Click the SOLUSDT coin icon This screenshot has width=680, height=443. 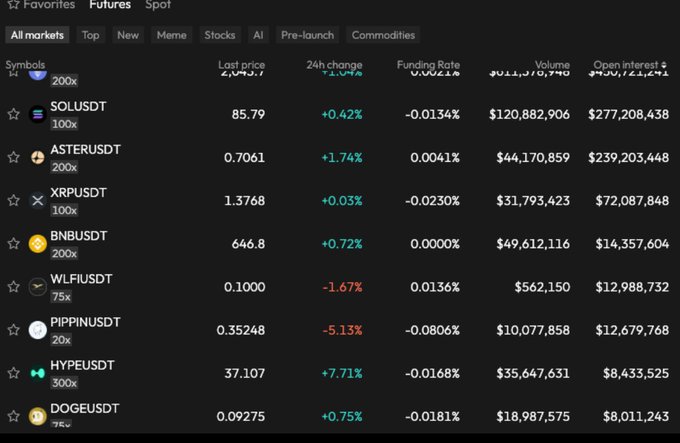point(38,114)
